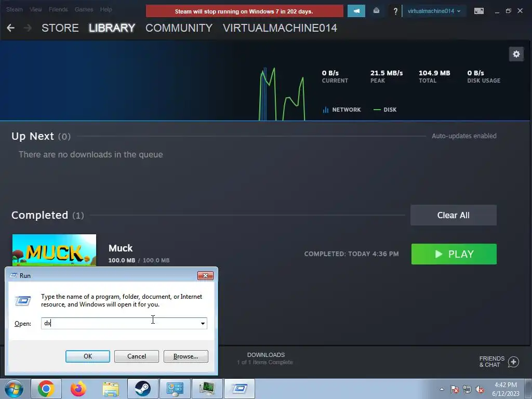
Task: Click Auto-updates enabled text
Action: point(464,136)
